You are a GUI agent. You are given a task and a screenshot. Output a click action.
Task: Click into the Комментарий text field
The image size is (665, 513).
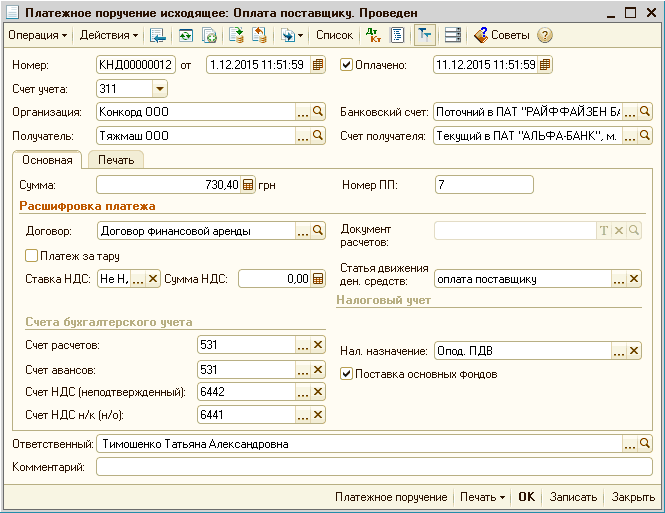(373, 466)
